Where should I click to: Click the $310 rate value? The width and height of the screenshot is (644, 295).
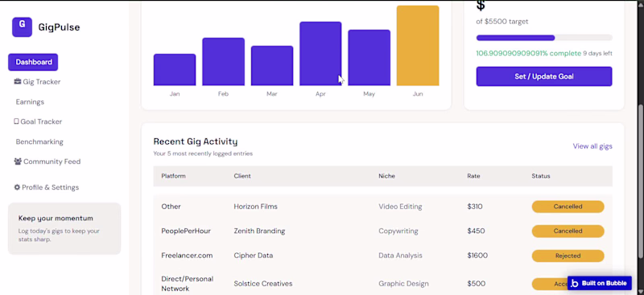475,207
